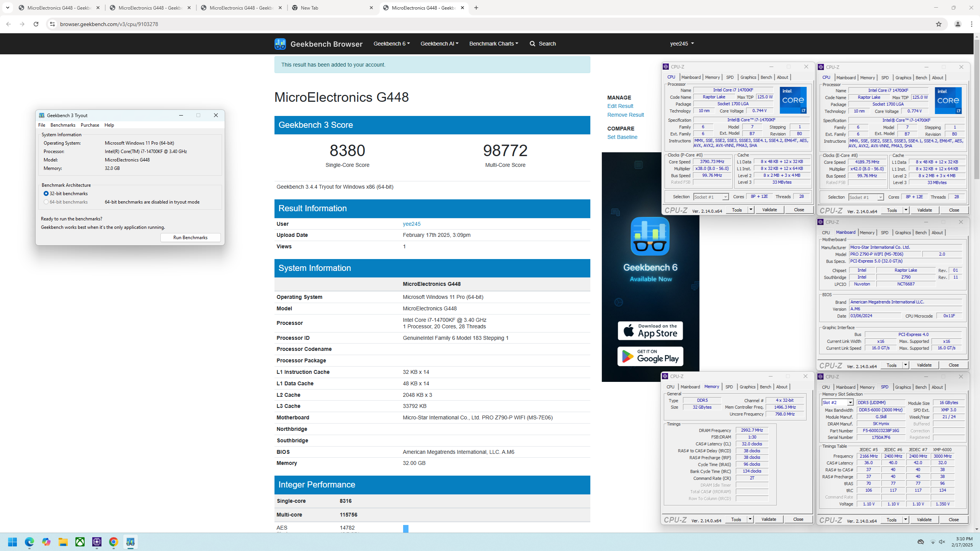Click the Get it on Google Play badge

pos(650,357)
